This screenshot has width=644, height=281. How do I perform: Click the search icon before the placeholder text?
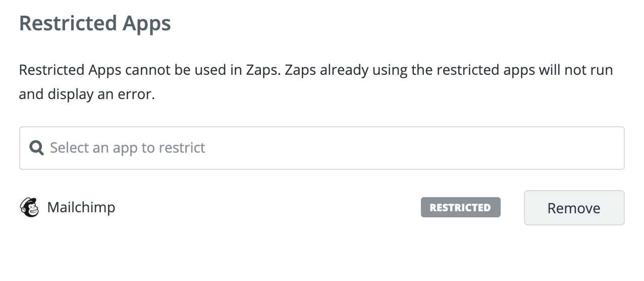click(36, 148)
